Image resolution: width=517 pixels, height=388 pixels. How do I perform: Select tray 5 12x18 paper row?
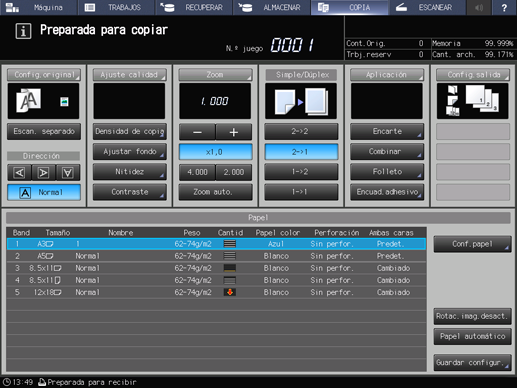pyautogui.click(x=216, y=292)
